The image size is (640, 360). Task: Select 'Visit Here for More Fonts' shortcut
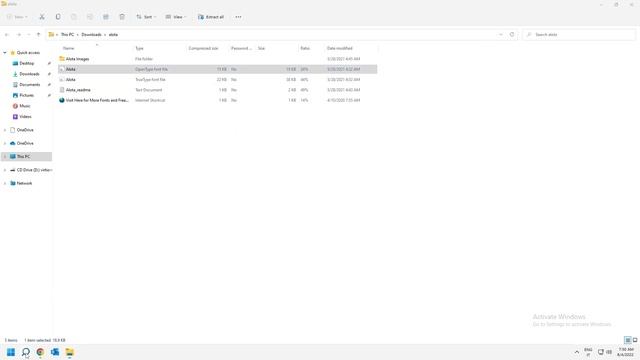tap(218, 100)
